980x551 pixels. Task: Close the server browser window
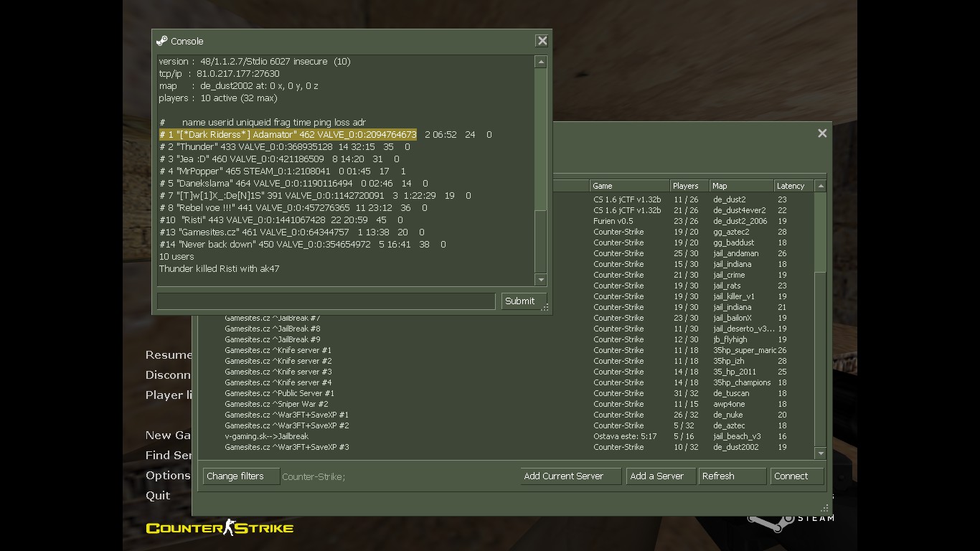(822, 133)
